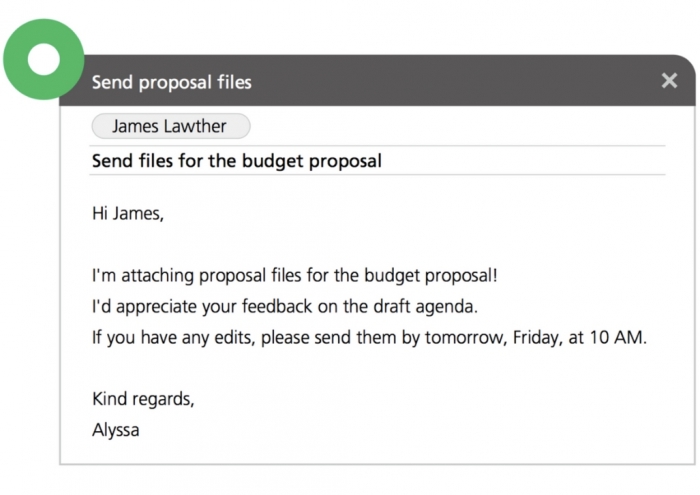
Task: Click the blank line above "Kind regards,"
Action: 300,368
